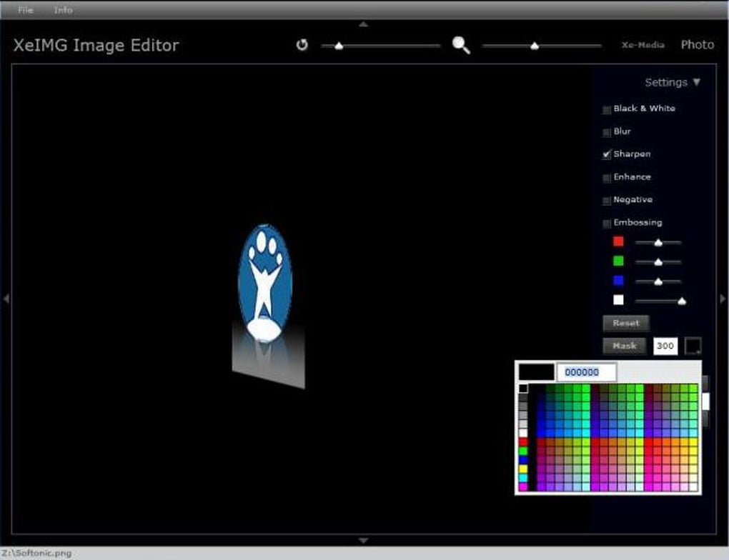Screen dimensions: 729x560
Task: Adjust the rotation slider handle
Action: (x=339, y=46)
